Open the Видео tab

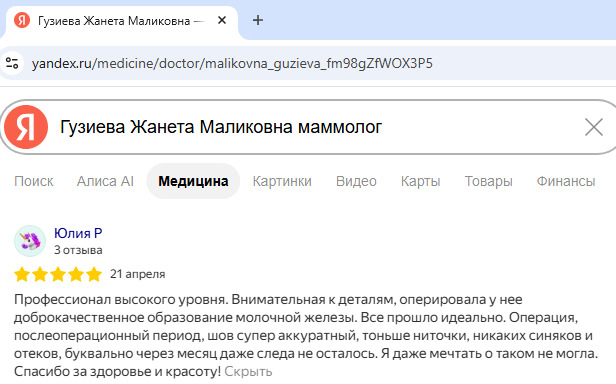point(356,181)
